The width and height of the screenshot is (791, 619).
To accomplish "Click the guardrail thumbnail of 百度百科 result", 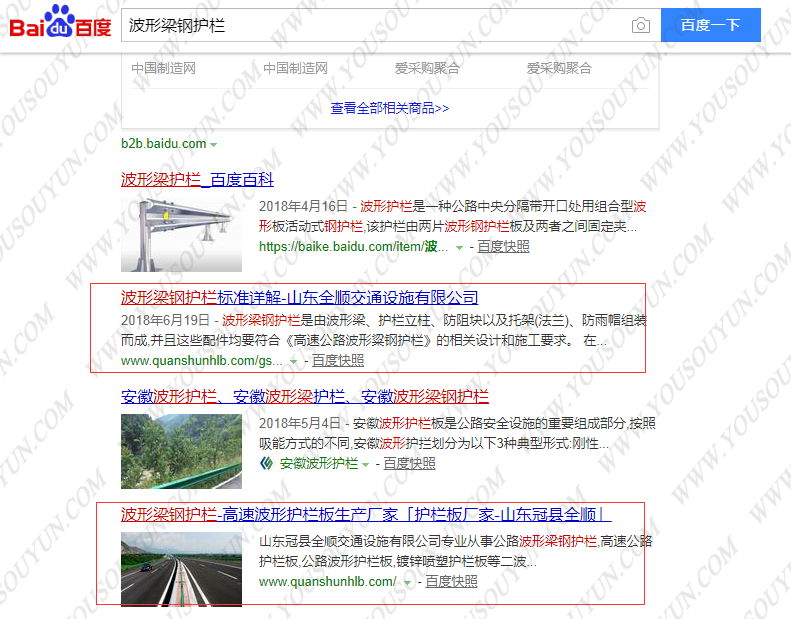I will tap(181, 235).
